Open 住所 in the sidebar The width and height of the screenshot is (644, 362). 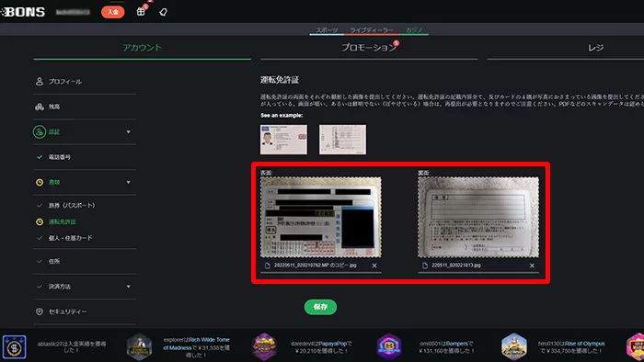(54, 261)
